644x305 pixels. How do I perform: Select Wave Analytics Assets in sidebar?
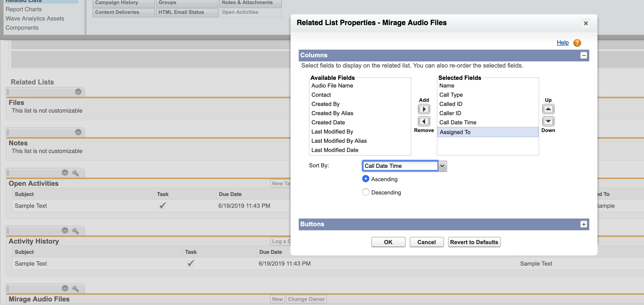pos(35,18)
